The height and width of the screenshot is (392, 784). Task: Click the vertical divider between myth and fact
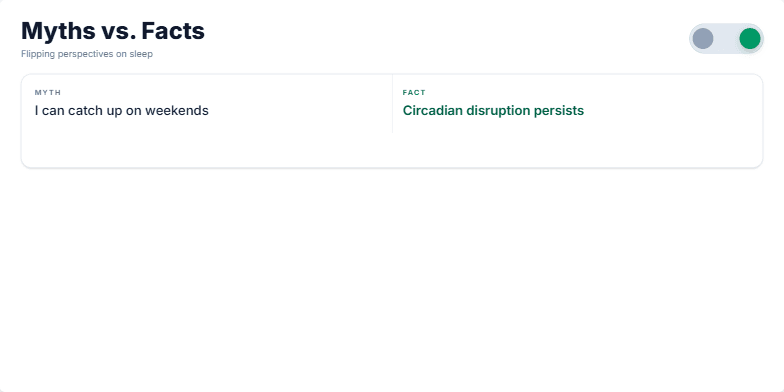click(392, 104)
